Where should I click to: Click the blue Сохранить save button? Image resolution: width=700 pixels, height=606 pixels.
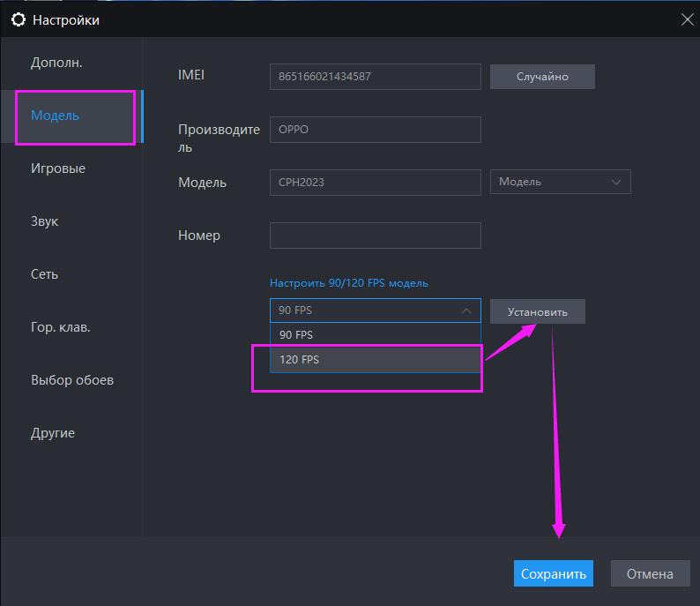point(553,574)
